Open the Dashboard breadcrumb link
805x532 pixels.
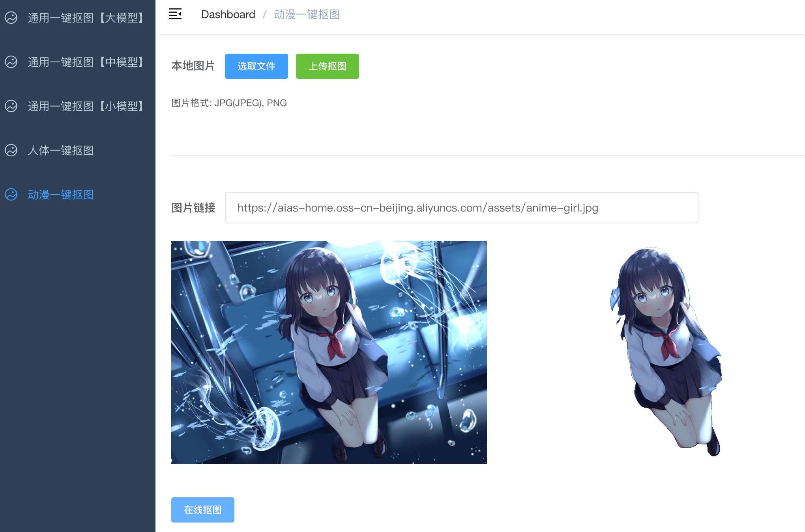click(x=228, y=14)
